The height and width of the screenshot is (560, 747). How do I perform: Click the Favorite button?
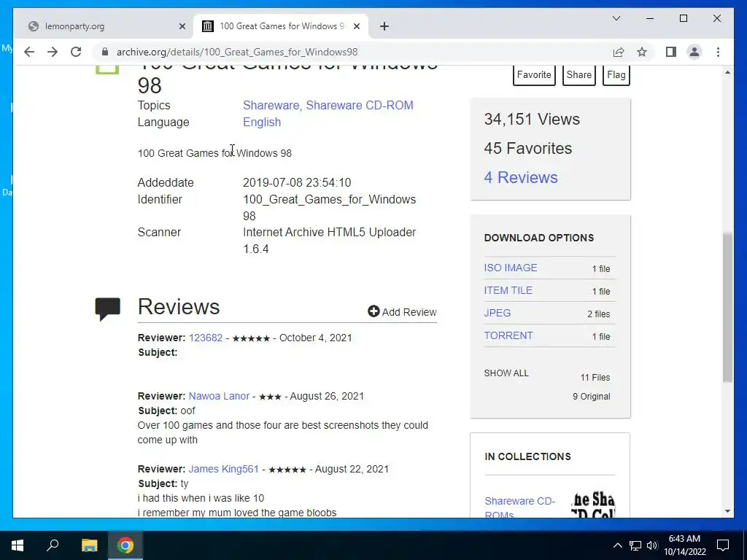pyautogui.click(x=534, y=75)
